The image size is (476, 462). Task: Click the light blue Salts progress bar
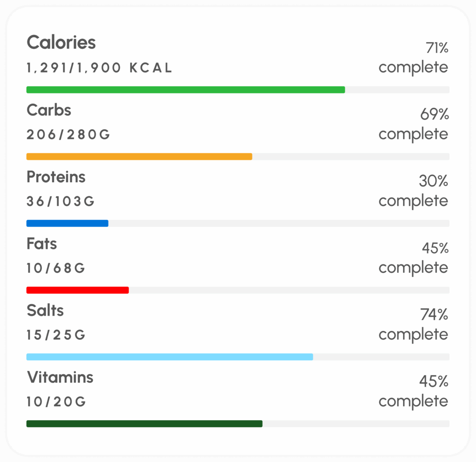pyautogui.click(x=170, y=357)
